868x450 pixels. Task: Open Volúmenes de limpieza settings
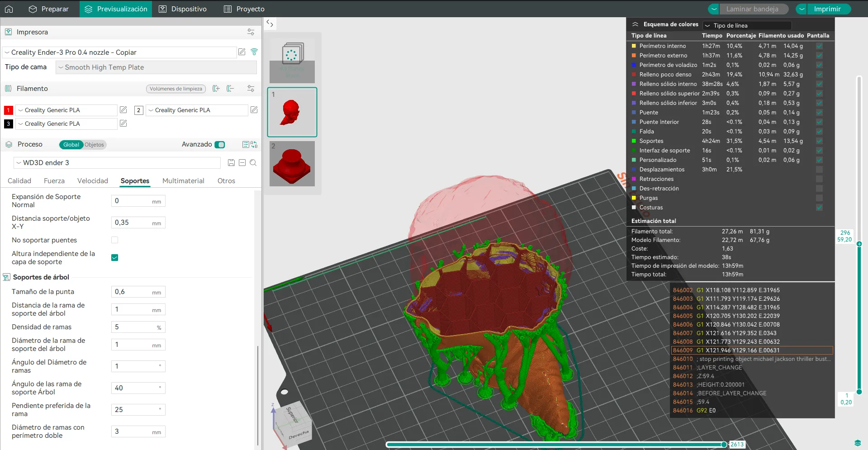coord(176,89)
